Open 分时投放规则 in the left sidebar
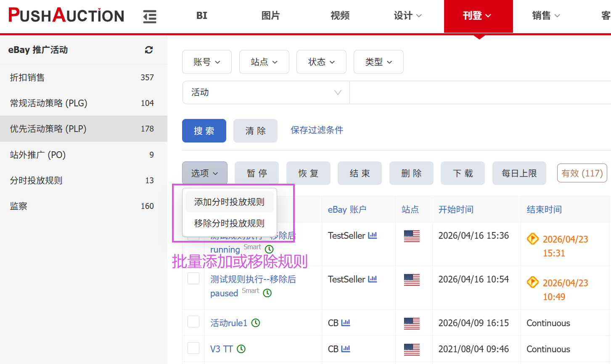This screenshot has height=364, width=611. pos(36,180)
